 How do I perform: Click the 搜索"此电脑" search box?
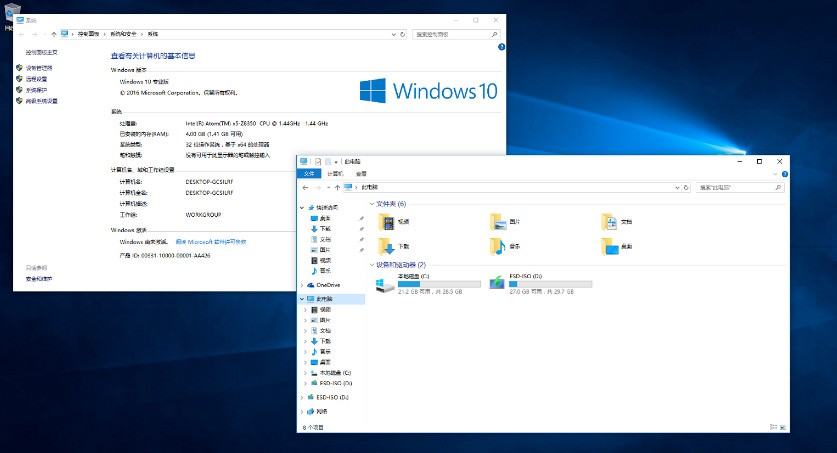coord(740,187)
